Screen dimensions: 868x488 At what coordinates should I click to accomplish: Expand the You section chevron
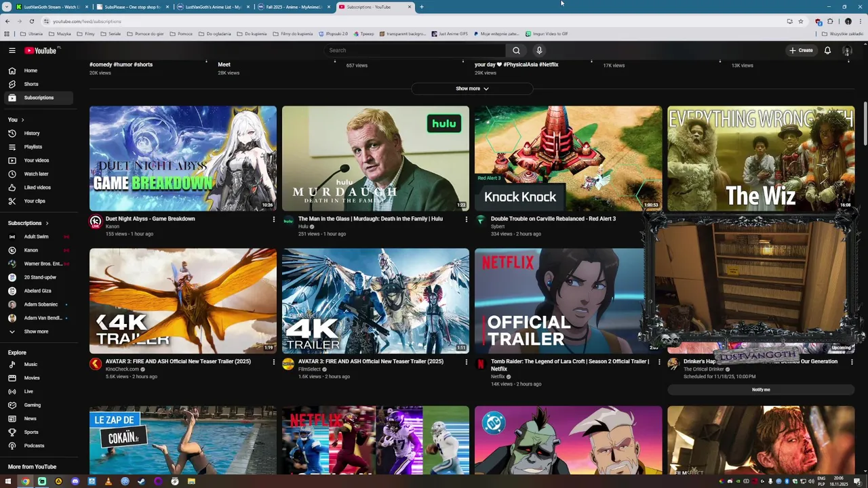pos(22,120)
